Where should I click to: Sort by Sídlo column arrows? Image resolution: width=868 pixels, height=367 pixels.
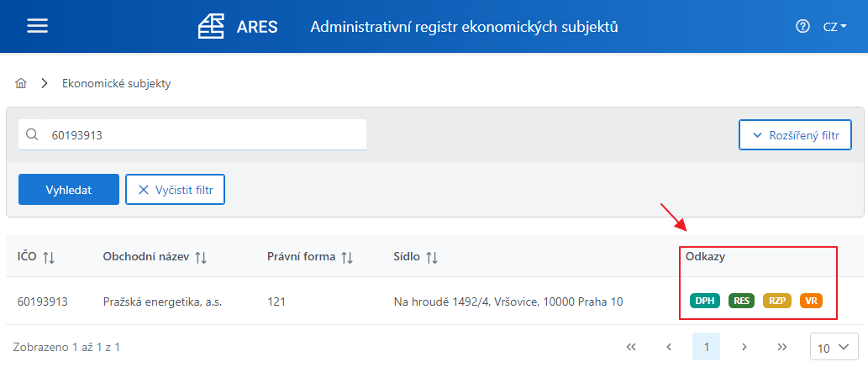point(432,257)
